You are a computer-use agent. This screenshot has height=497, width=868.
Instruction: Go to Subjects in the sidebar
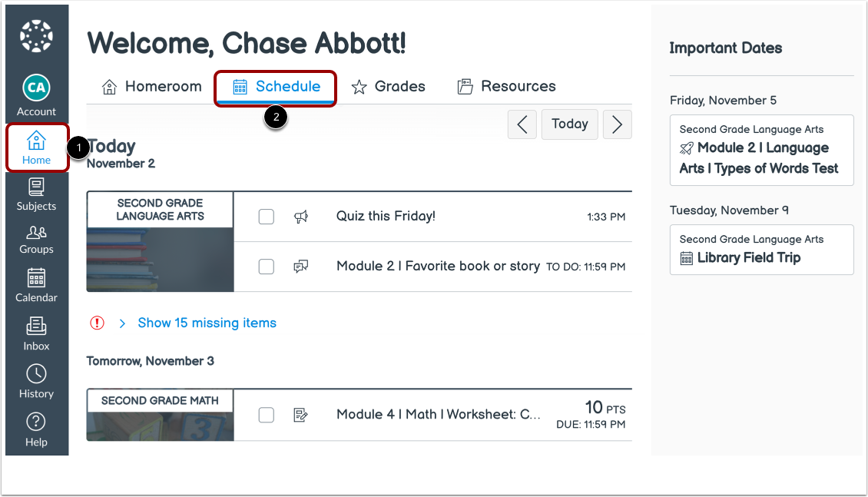36,194
